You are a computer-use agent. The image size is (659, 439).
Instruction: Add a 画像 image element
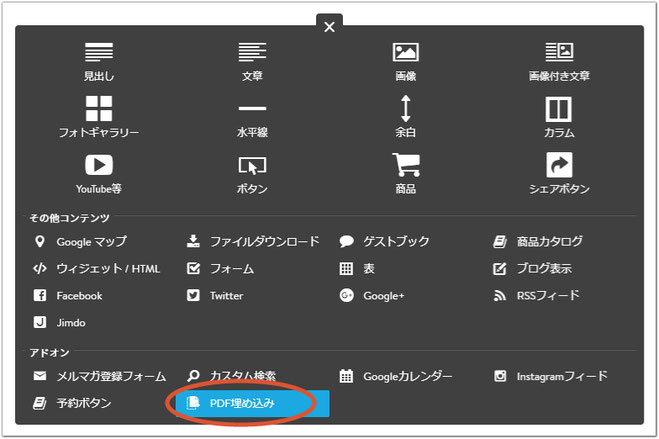406,62
